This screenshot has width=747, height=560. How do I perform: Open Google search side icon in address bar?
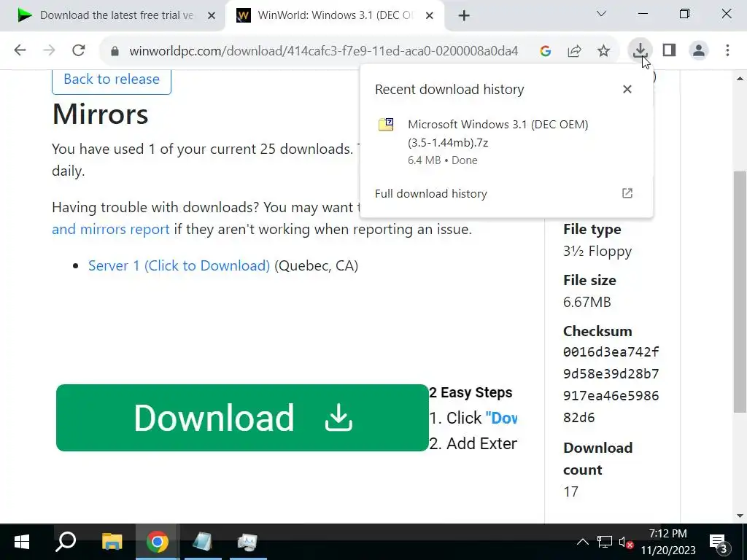point(546,50)
